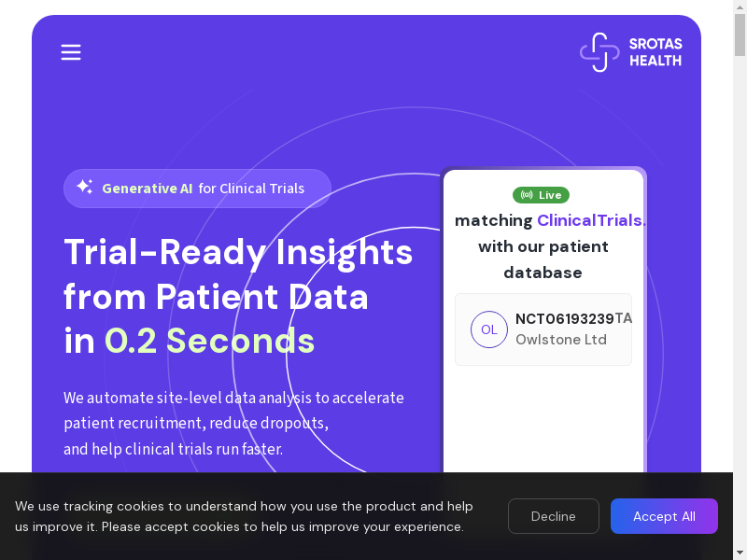Click the Owlstone Ltd sponsor name
The image size is (747, 560).
[561, 340]
